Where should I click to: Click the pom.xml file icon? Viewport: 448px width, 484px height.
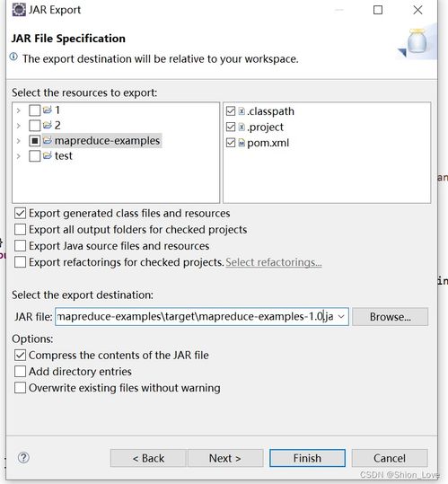(x=242, y=143)
